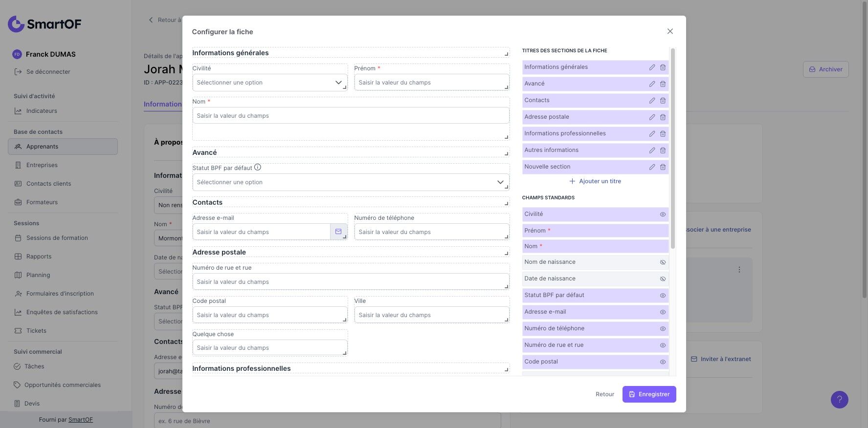
Task: Edit the Autres informations section title
Action: click(652, 150)
